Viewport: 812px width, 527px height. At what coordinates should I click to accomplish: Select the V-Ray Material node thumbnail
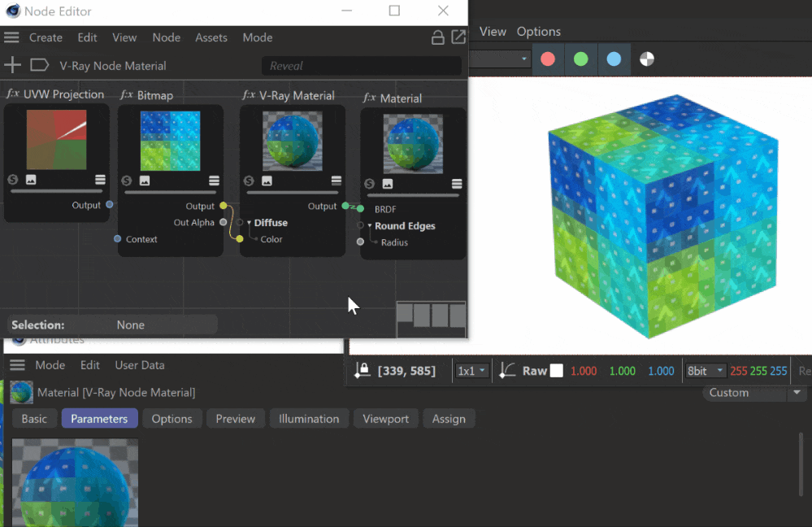[293, 141]
